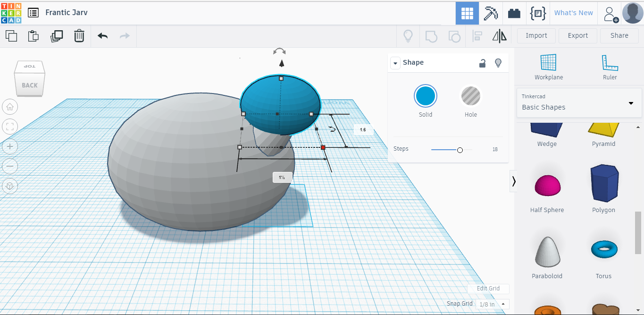
Task: Click the Paste clipboard icon
Action: coord(33,36)
